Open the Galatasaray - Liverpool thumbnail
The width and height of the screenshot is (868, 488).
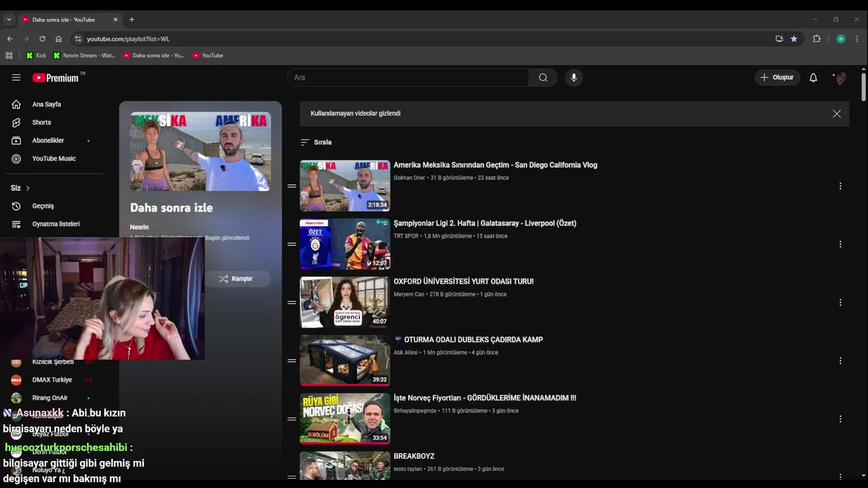pyautogui.click(x=345, y=244)
